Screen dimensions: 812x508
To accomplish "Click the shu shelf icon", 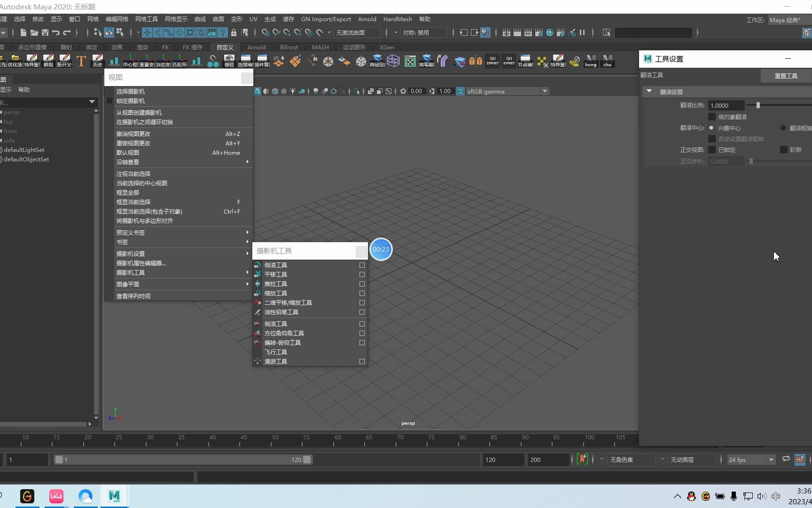I will pyautogui.click(x=607, y=61).
